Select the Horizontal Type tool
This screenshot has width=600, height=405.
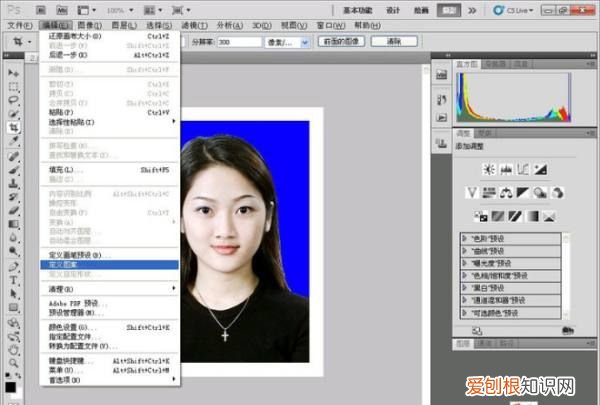[x=13, y=281]
